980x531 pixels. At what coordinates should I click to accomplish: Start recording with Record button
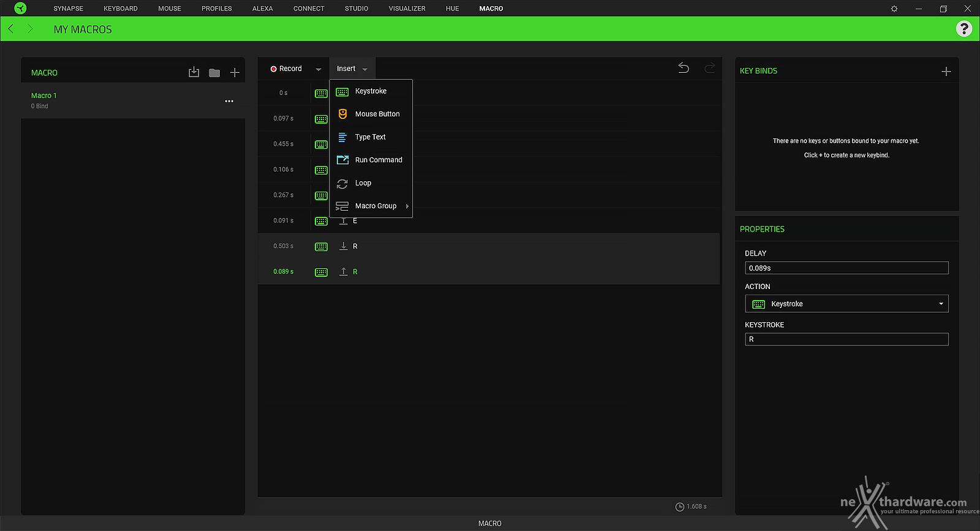287,69
